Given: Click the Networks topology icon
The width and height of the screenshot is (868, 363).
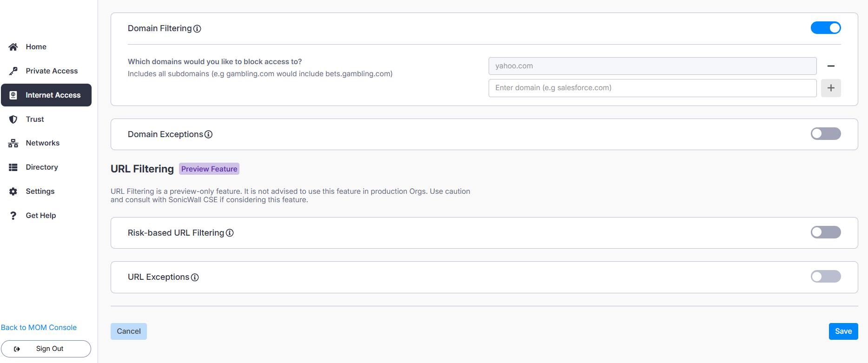Looking at the screenshot, I should [13, 143].
